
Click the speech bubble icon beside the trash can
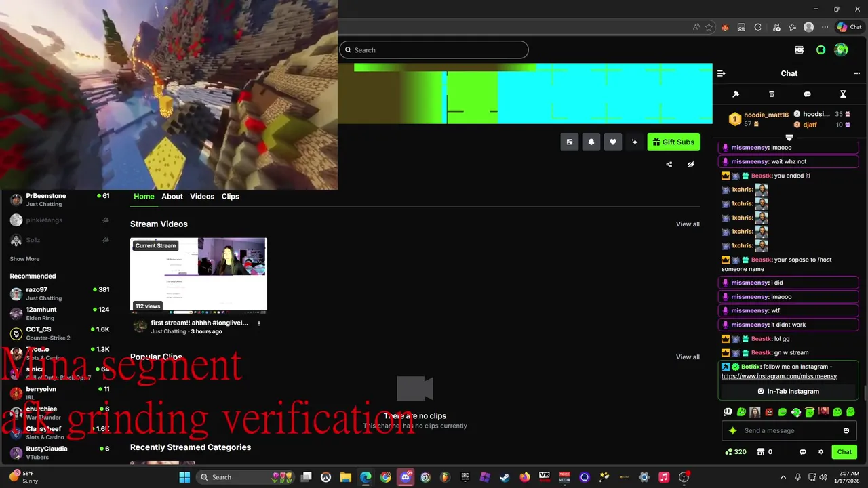pos(807,94)
